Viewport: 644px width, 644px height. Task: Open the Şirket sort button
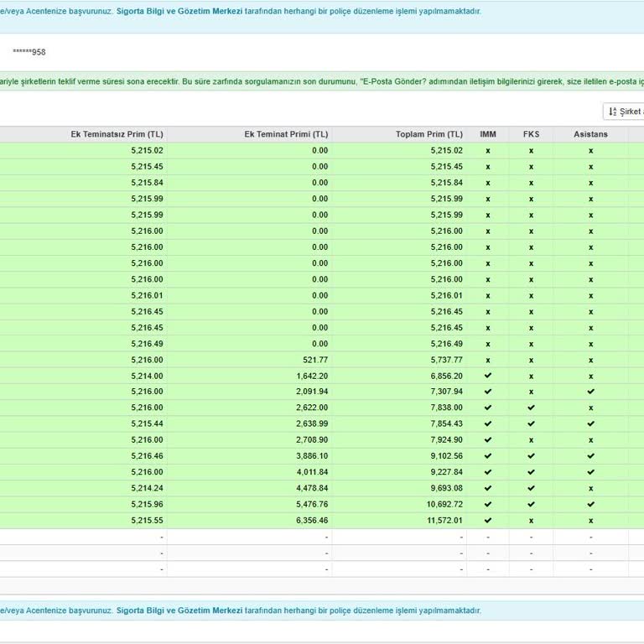pyautogui.click(x=624, y=112)
